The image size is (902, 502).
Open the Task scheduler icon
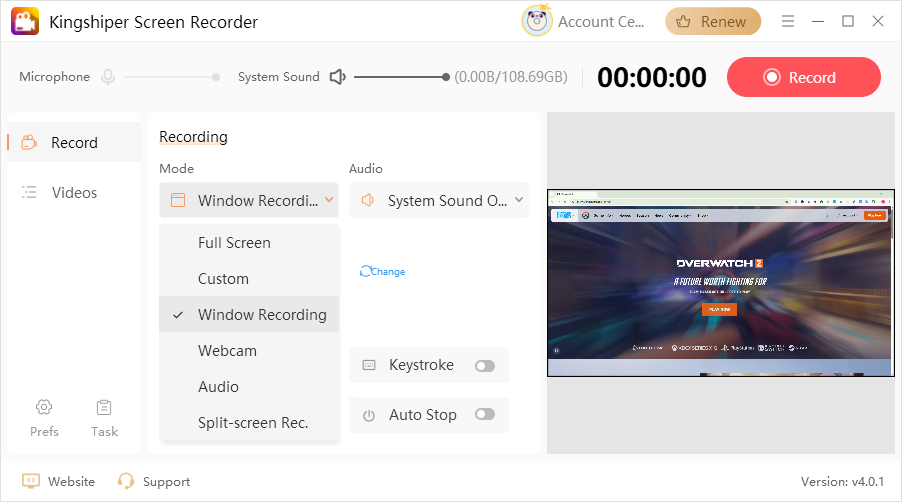104,407
